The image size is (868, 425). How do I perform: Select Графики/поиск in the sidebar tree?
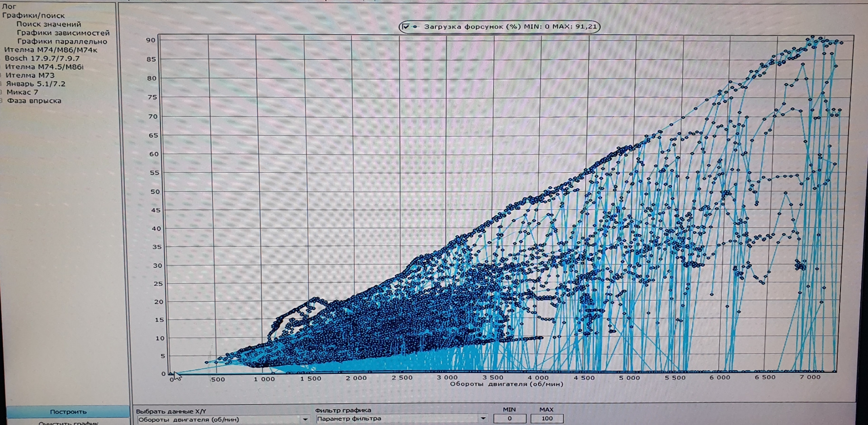(33, 15)
